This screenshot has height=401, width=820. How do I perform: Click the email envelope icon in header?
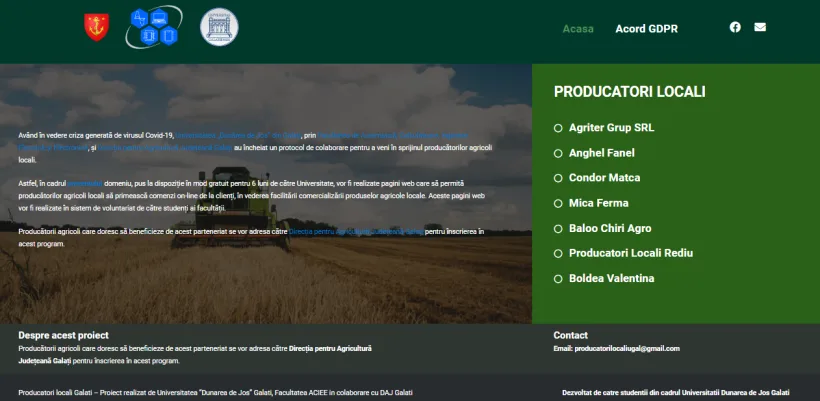coord(760,27)
